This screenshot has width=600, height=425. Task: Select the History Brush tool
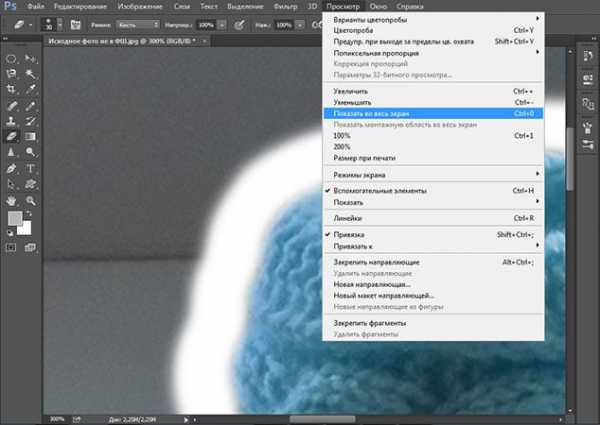click(x=31, y=121)
